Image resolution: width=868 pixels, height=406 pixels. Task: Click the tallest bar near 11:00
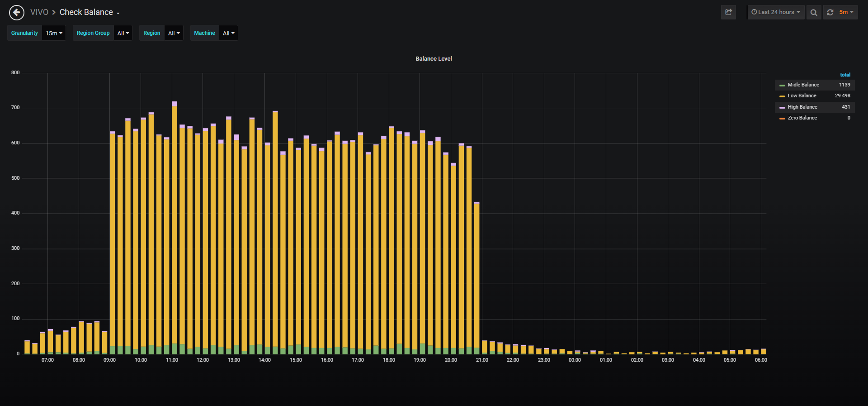coord(175,228)
